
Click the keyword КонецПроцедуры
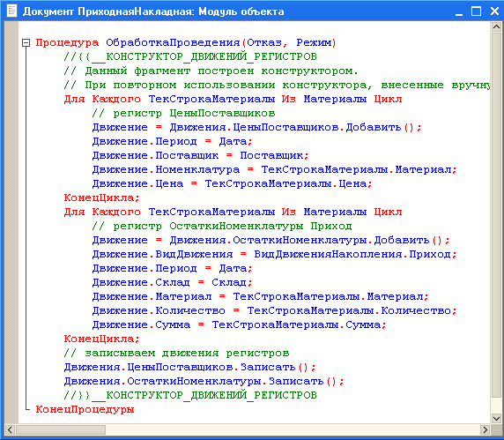[85, 409]
